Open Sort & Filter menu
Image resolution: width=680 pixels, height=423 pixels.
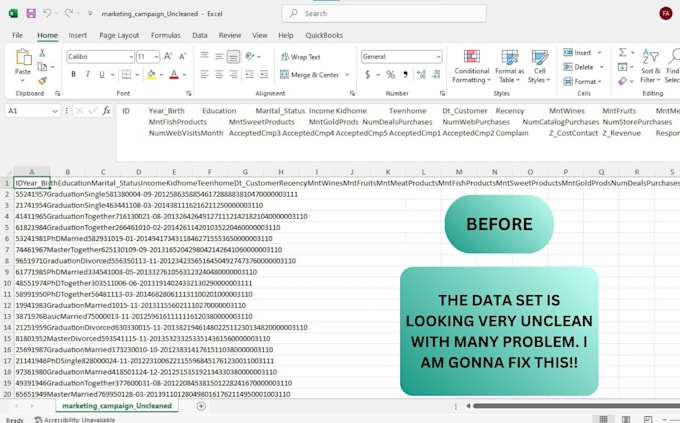(651, 66)
